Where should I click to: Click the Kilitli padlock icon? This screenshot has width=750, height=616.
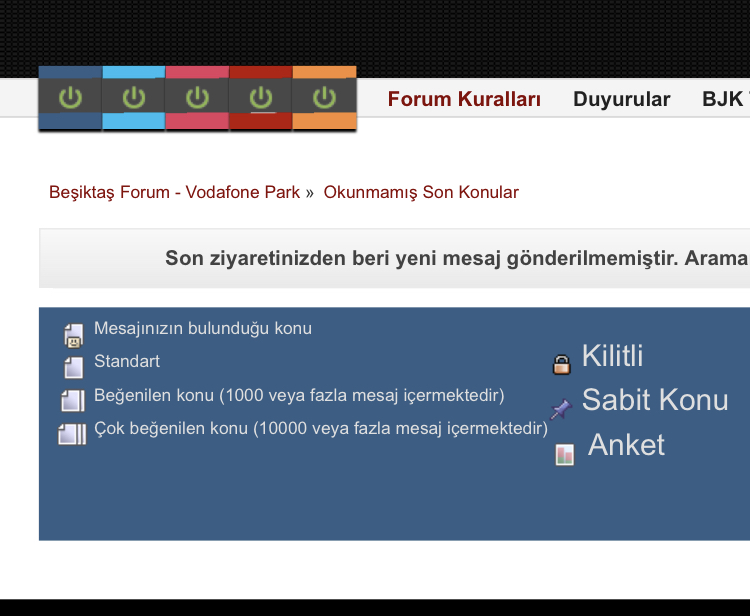[562, 364]
